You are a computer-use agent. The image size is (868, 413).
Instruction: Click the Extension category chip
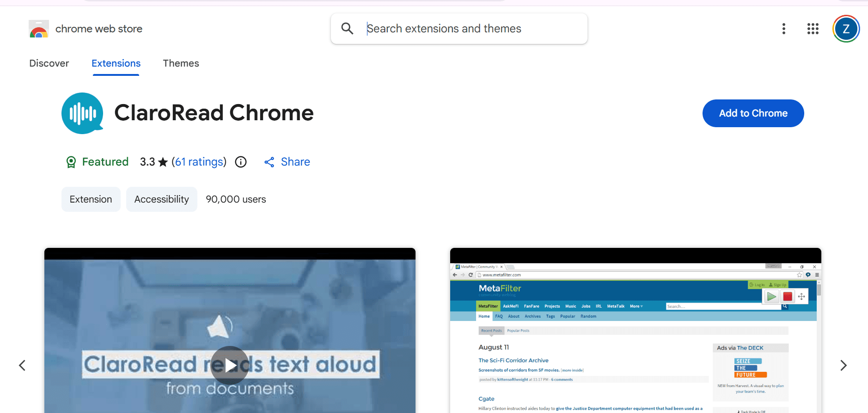pos(91,199)
